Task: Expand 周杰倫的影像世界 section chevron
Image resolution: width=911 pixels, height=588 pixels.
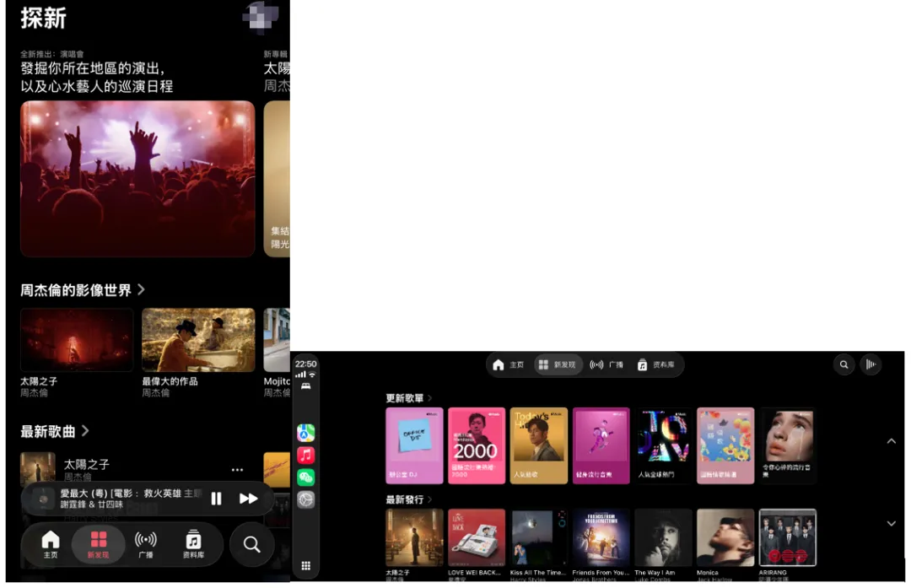Action: [x=141, y=289]
